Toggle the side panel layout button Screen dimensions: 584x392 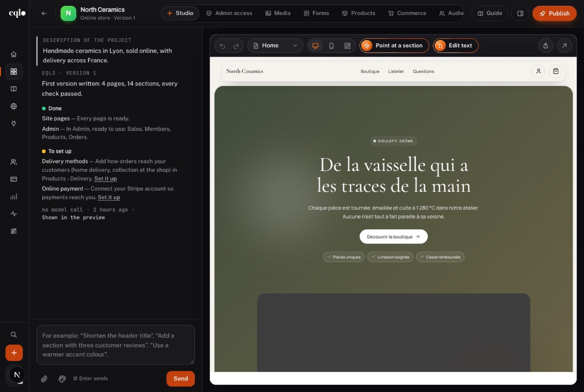coord(520,13)
